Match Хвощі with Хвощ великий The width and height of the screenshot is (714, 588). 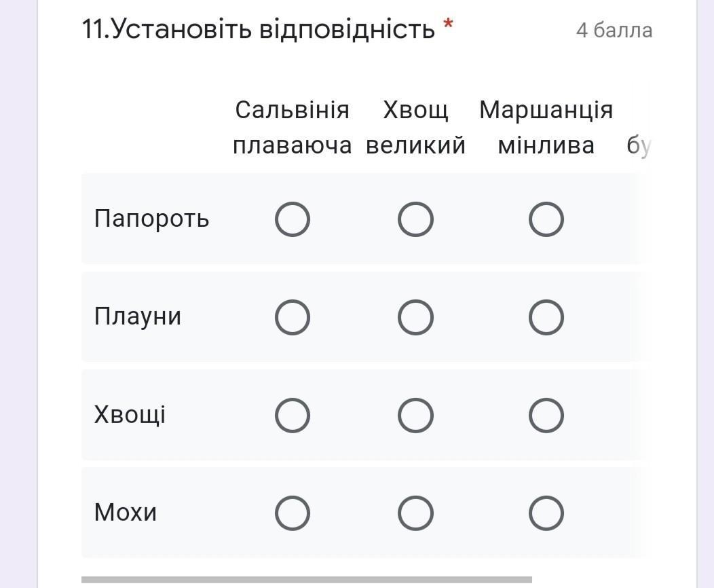415,415
